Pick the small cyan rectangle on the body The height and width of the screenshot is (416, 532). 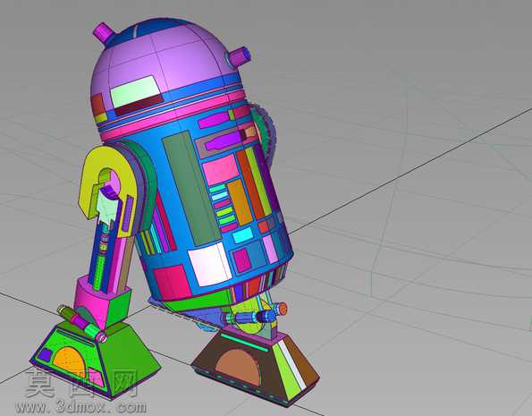242,235
